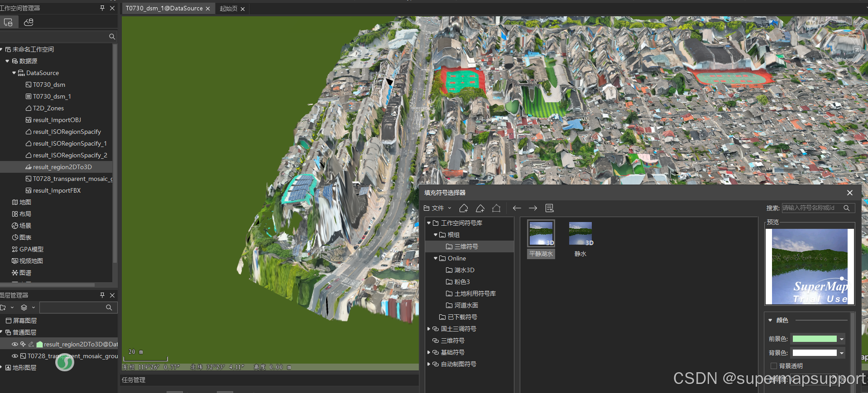Click the third symbol house icon in toolbar
Viewport: 868px width, 393px height.
[496, 208]
